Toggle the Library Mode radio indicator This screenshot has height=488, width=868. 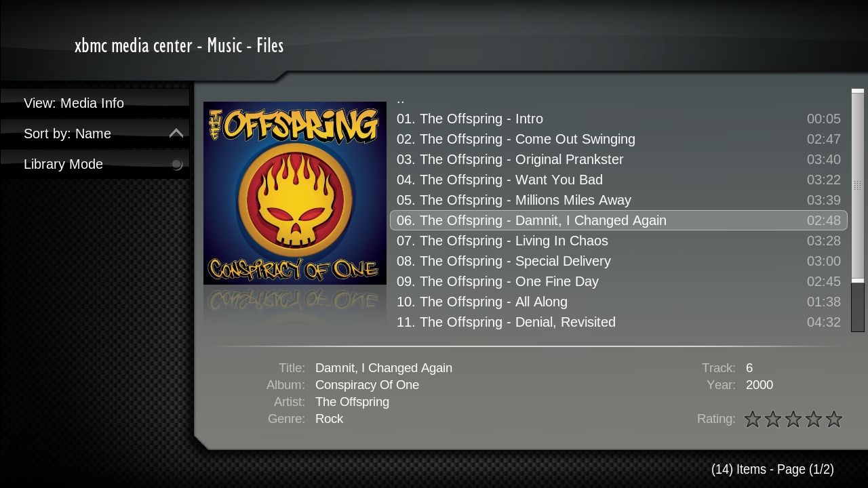[176, 164]
